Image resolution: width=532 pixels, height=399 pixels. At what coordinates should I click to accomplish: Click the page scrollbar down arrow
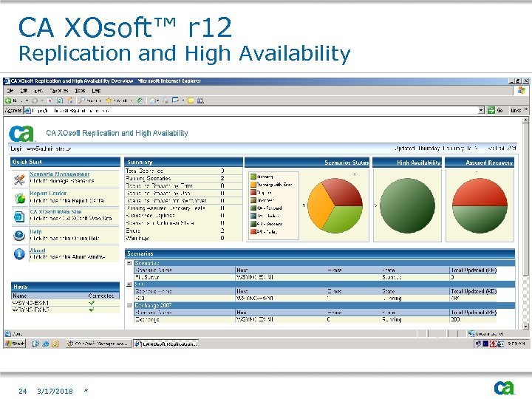525,326
